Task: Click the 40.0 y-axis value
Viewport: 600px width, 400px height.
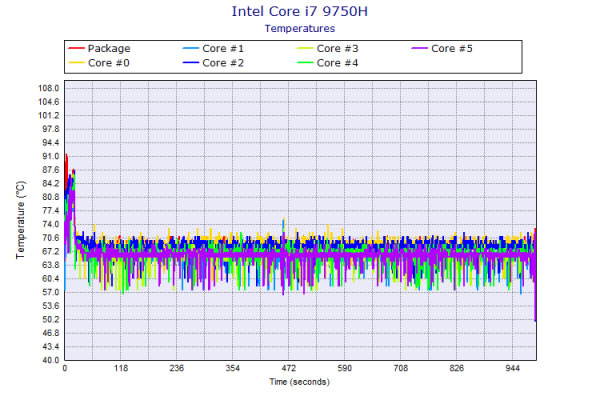Action: pos(51,360)
